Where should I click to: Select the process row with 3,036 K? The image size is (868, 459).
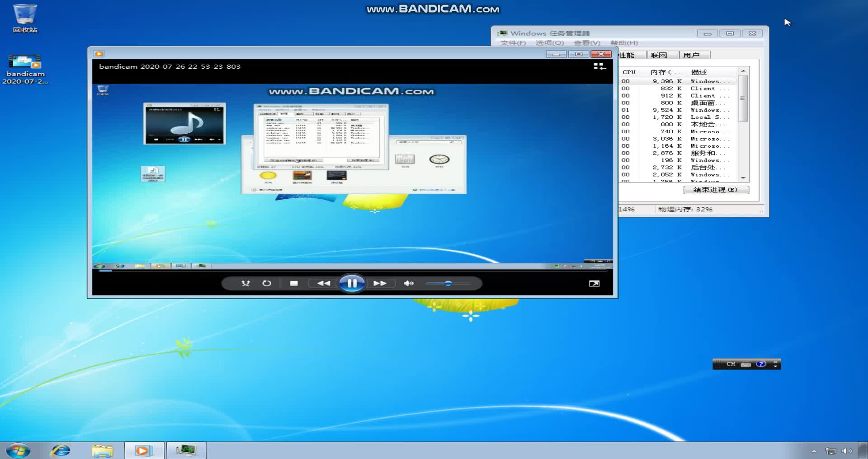coord(678,139)
